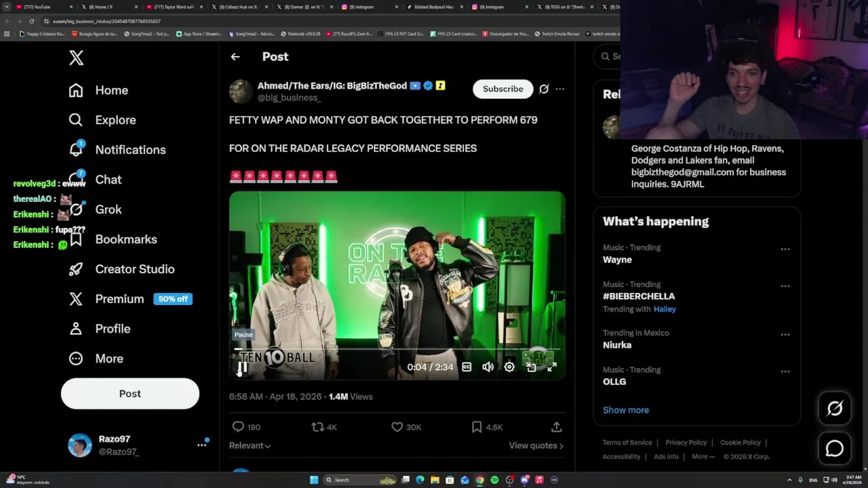Open video settings gear
868x488 pixels.
(509, 367)
